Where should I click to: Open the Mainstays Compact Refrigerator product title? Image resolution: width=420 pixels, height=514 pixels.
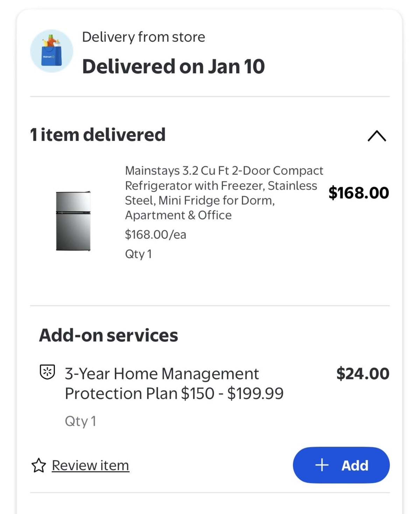pos(224,193)
